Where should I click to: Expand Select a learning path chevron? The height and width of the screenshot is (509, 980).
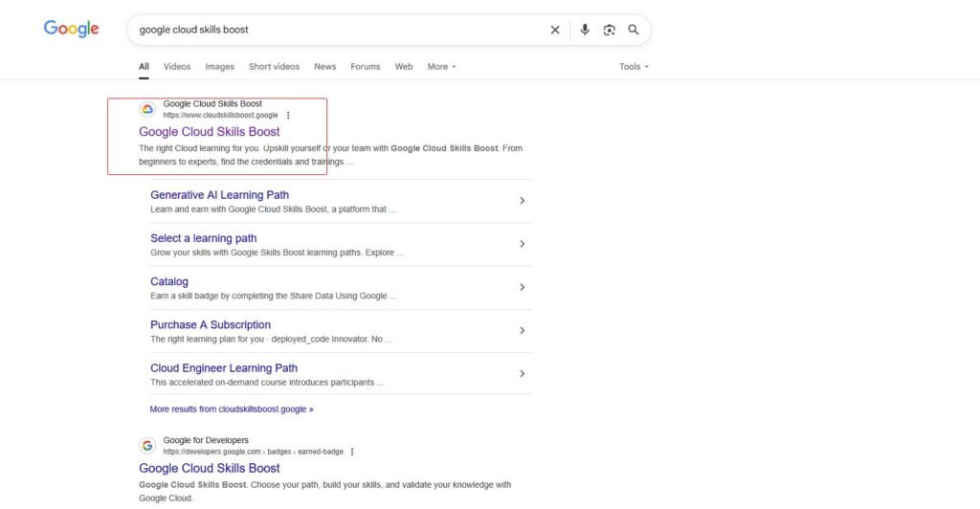[x=522, y=244]
